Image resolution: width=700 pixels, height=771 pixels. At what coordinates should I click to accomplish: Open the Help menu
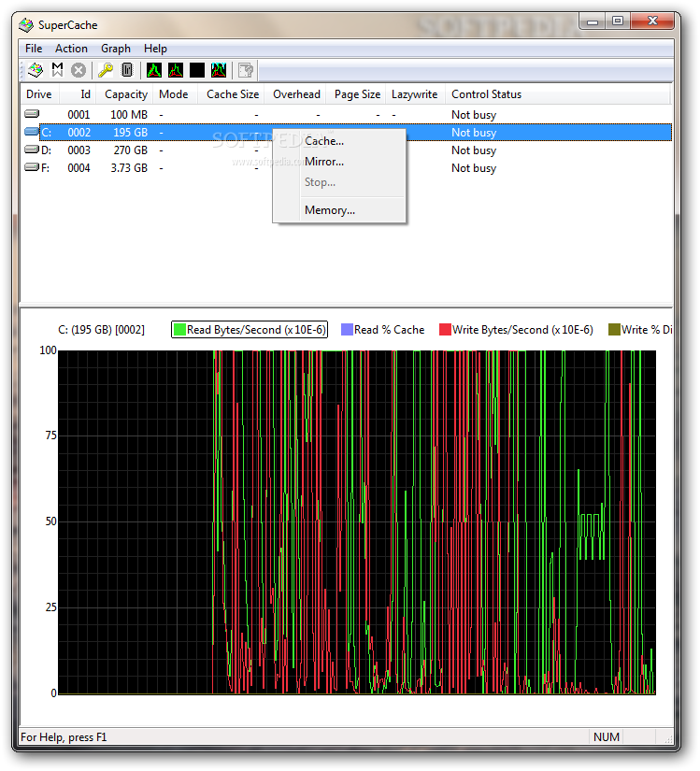(155, 49)
